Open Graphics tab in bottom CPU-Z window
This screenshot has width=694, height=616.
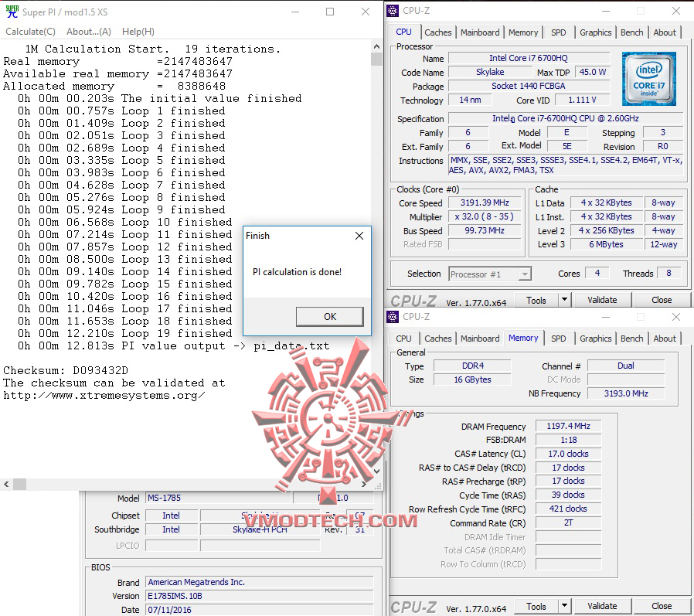pos(595,339)
